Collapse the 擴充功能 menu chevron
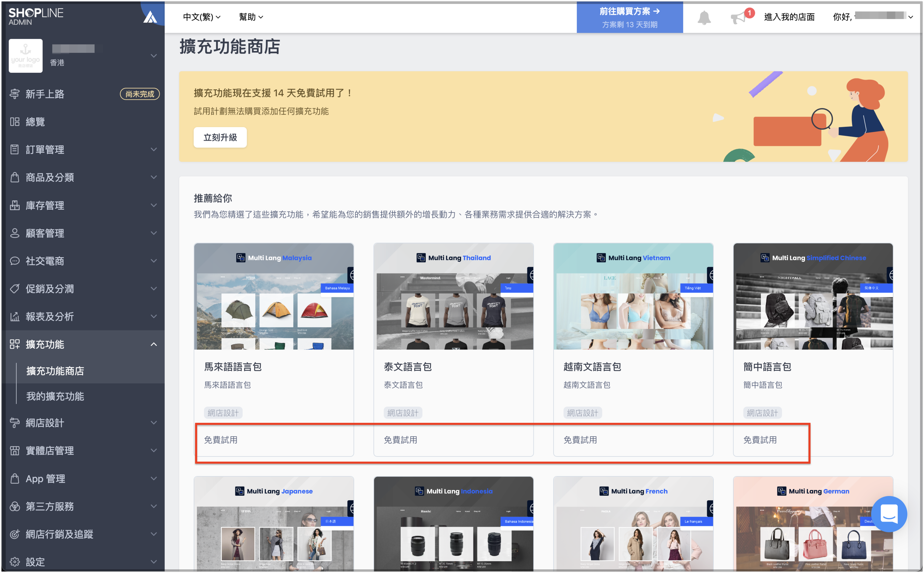The width and height of the screenshot is (924, 573). [154, 344]
